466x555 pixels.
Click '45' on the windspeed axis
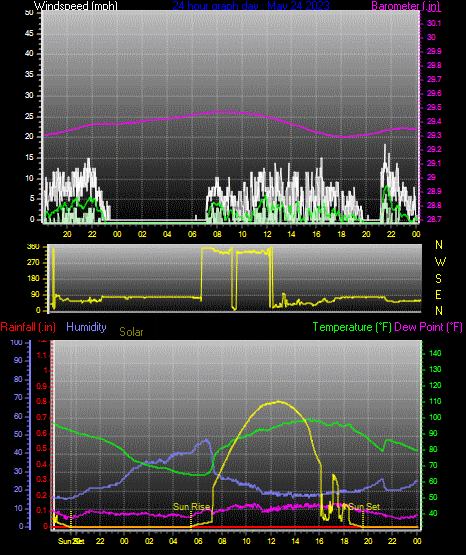(x=29, y=33)
